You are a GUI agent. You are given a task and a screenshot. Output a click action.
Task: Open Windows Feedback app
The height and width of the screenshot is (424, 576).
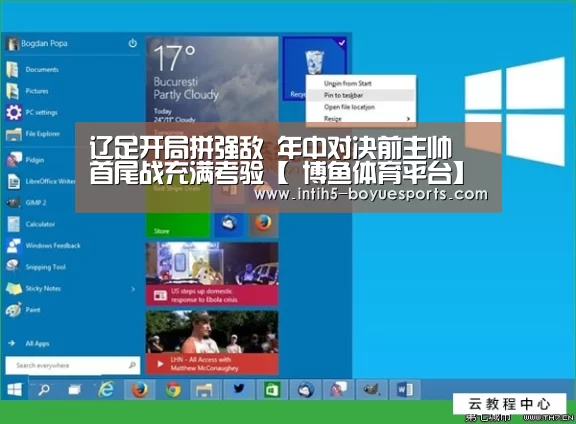(43, 245)
